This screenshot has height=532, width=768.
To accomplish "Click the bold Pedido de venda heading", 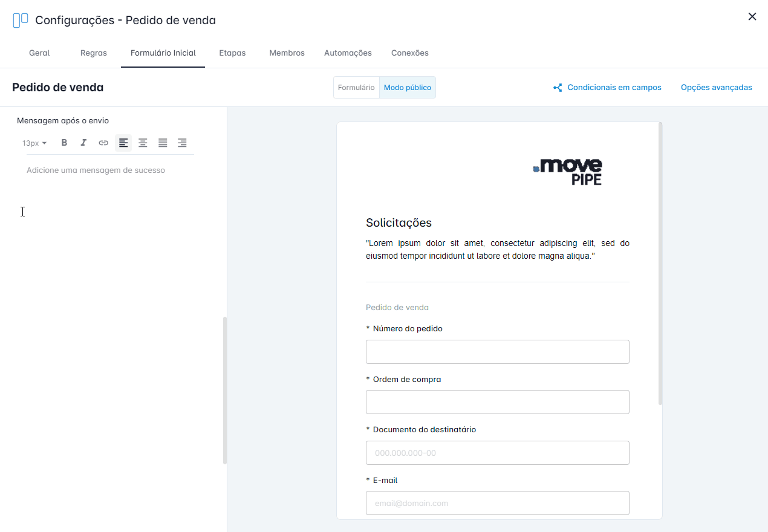I will point(58,88).
